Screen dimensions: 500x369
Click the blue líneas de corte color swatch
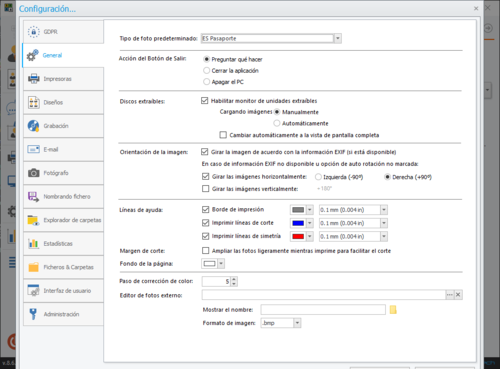[x=298, y=223]
